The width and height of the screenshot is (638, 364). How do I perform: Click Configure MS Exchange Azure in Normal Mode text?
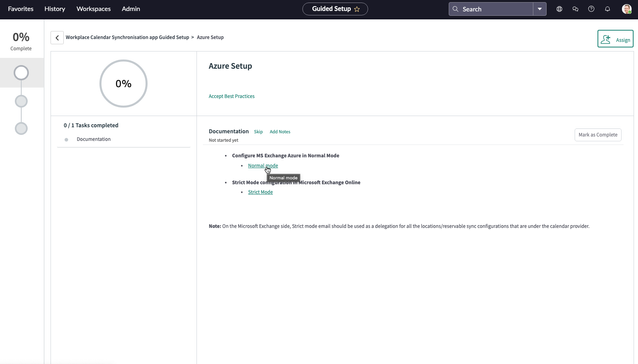point(285,155)
